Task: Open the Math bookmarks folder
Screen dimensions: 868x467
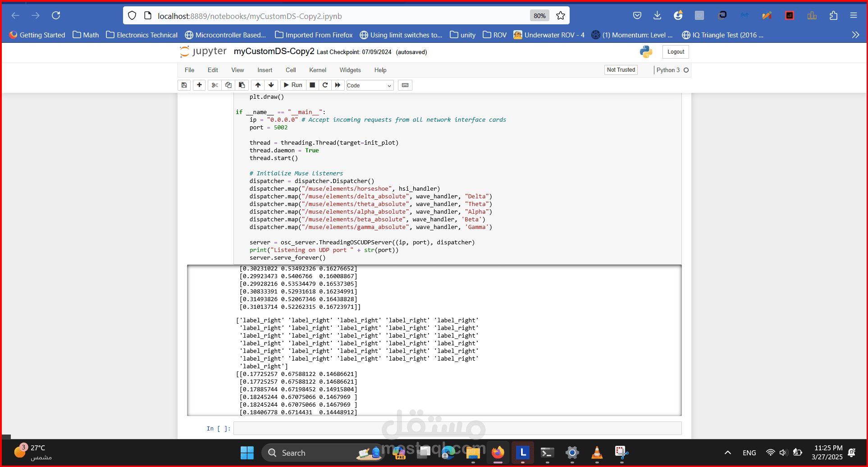Action: pos(86,35)
